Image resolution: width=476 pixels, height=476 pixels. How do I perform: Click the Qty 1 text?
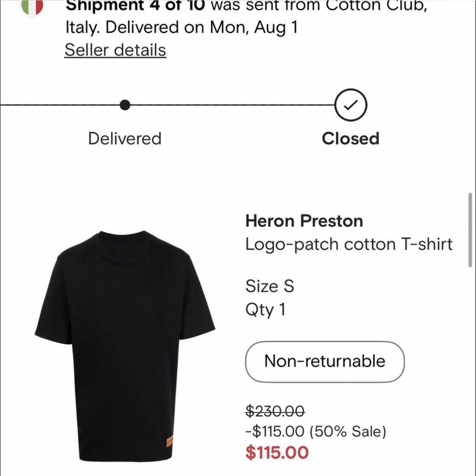[x=265, y=310]
